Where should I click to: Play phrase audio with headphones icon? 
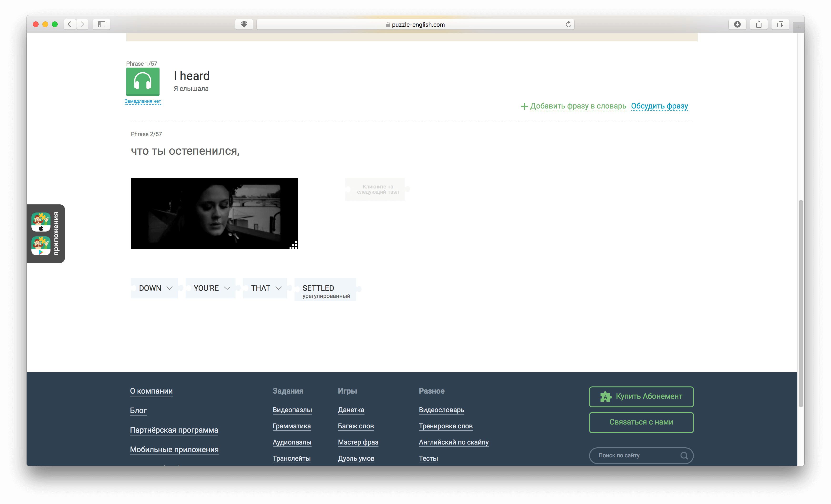[143, 82]
